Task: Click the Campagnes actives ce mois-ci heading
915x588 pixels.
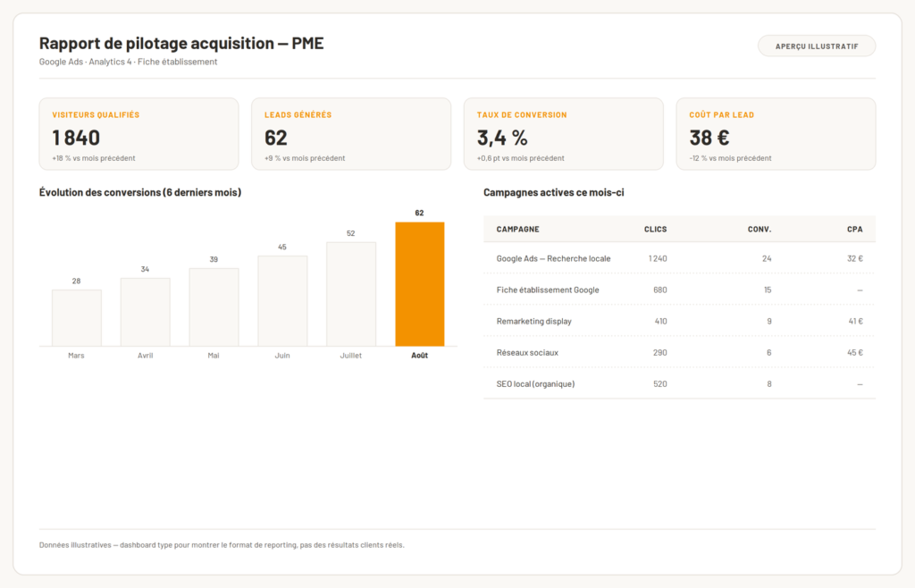Action: pos(554,192)
